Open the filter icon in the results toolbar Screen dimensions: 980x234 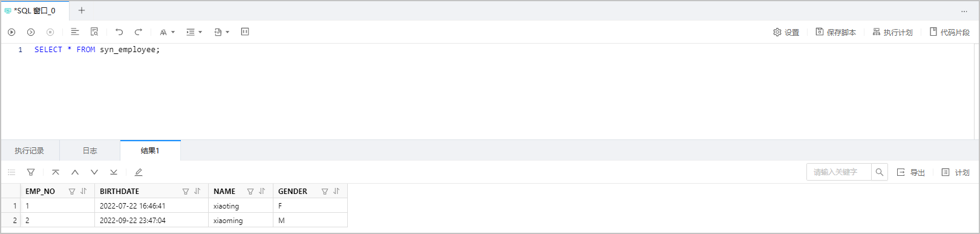tap(31, 172)
